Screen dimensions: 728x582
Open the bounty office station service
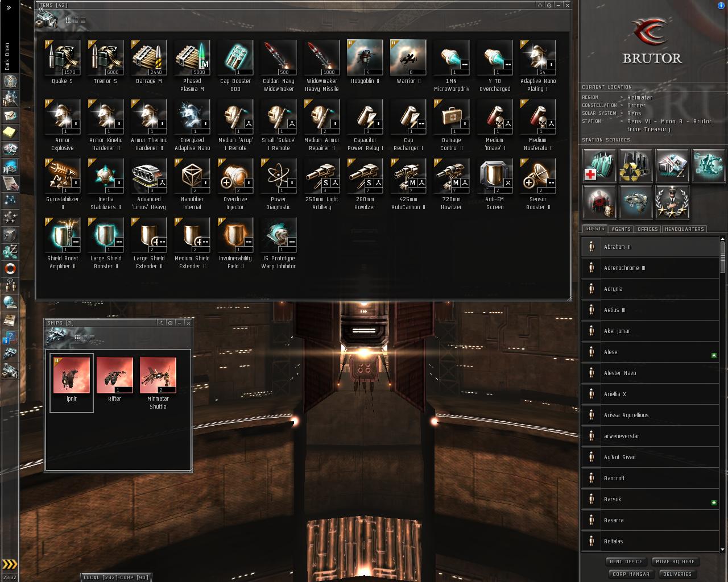point(599,202)
